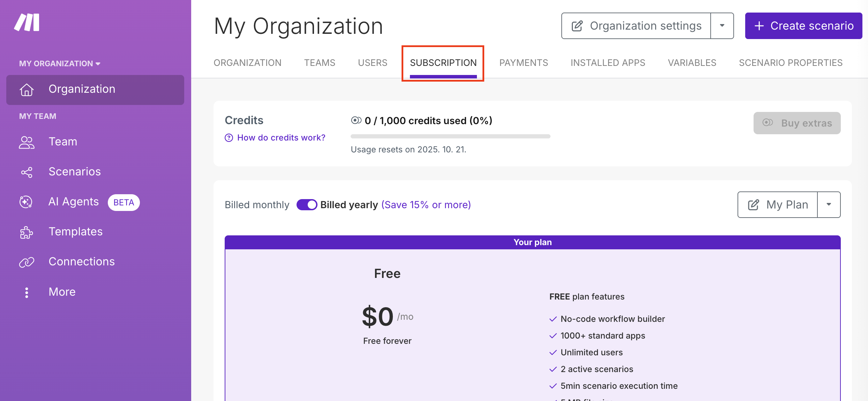This screenshot has height=401, width=868.
Task: Click the My Plan edit button
Action: point(778,205)
